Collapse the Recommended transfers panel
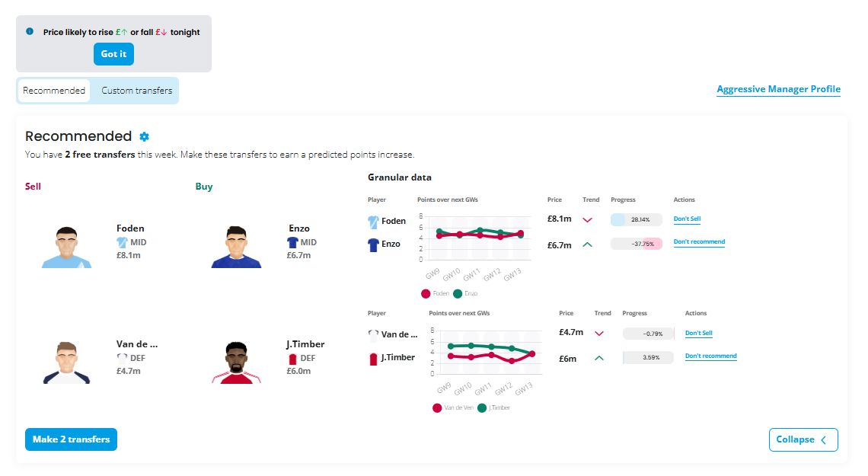Viewport: 868px width, 476px height. 803,439
